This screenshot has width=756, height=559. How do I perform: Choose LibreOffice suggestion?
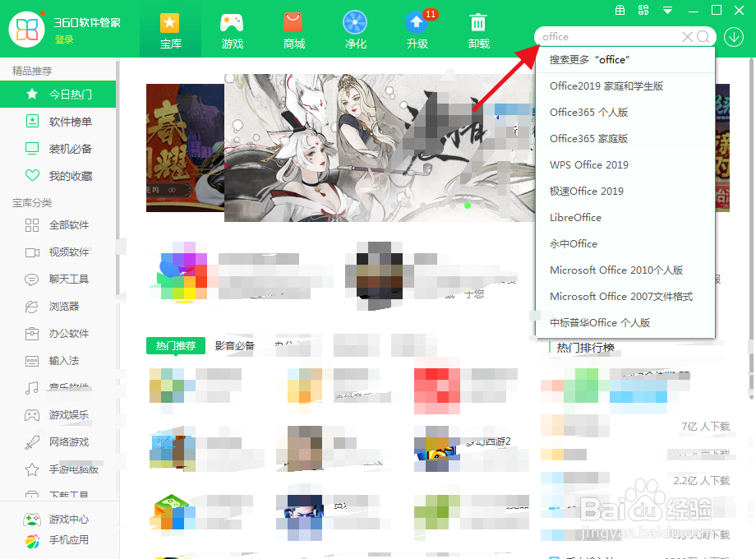point(625,218)
